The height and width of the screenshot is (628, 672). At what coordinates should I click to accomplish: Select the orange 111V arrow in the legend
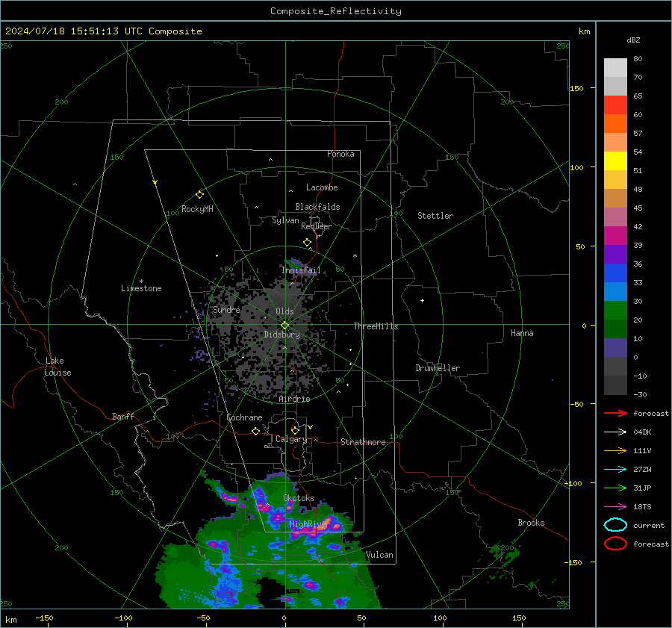[615, 450]
